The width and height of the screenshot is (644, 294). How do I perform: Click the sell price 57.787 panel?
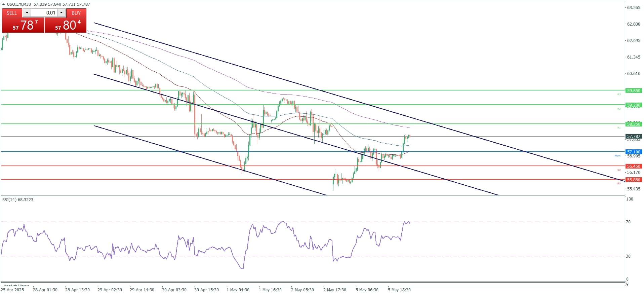pos(23,25)
